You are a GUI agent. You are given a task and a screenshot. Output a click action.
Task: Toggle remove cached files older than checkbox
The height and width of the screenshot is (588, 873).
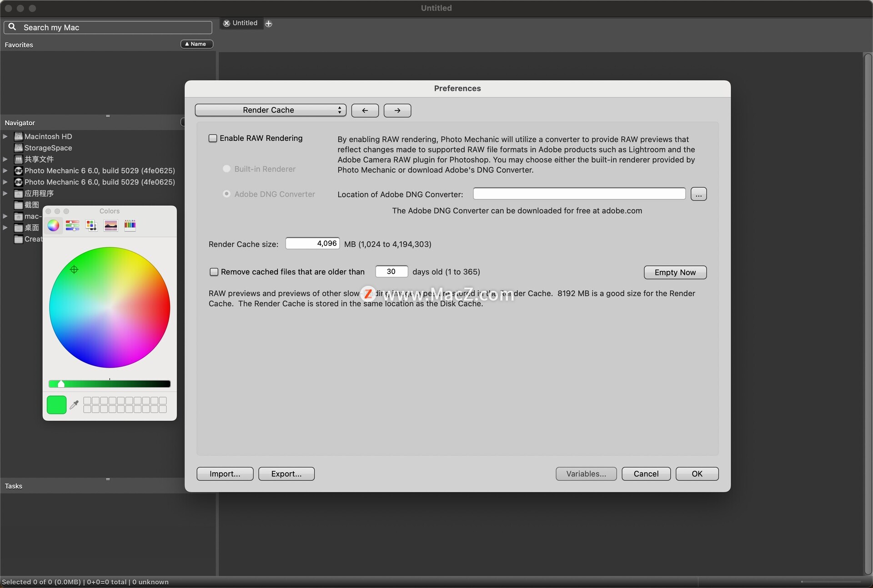click(x=214, y=272)
